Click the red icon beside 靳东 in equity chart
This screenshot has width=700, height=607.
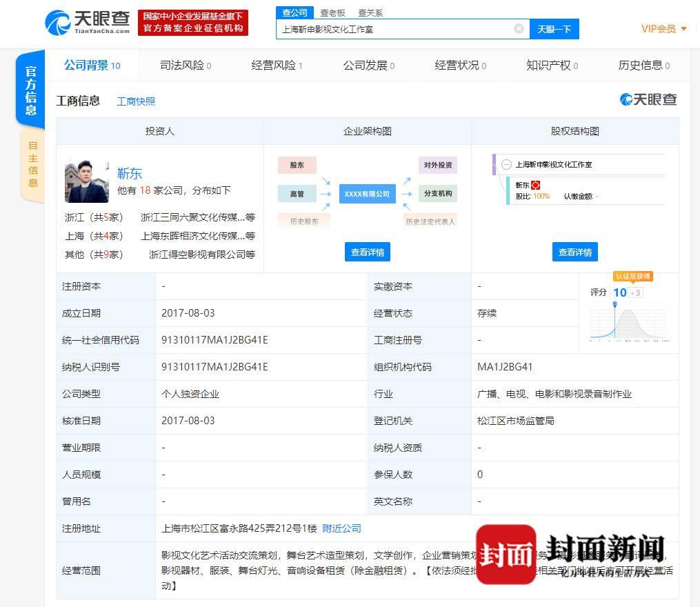[x=535, y=186]
